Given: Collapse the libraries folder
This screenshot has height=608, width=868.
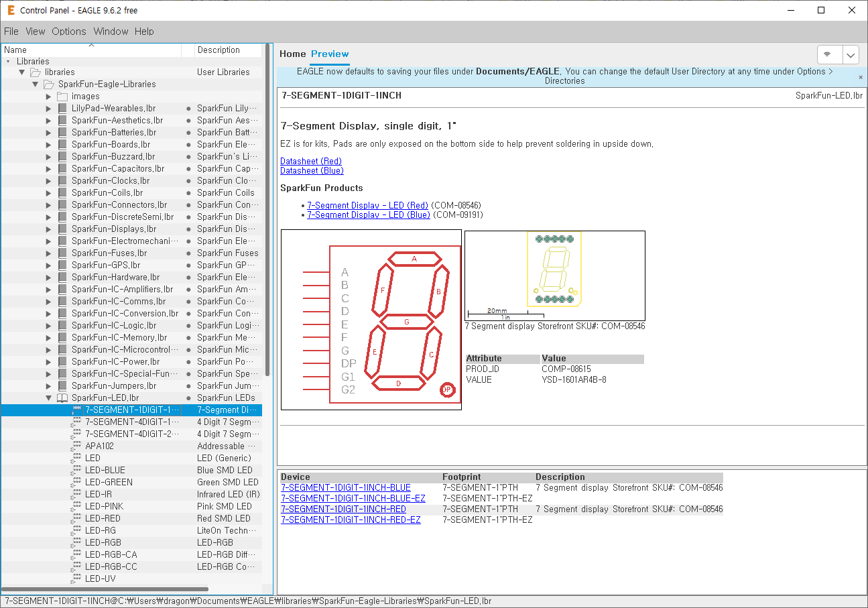Looking at the screenshot, I should pos(21,72).
